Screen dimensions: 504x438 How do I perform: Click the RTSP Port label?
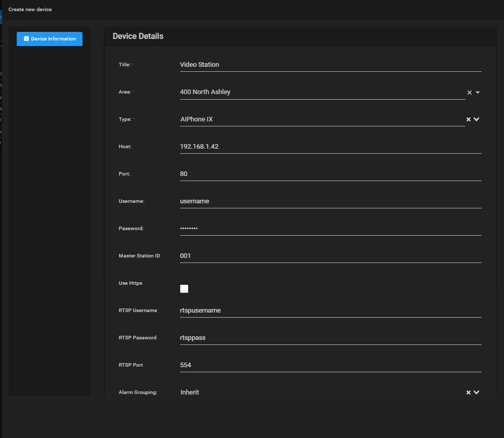pyautogui.click(x=131, y=365)
